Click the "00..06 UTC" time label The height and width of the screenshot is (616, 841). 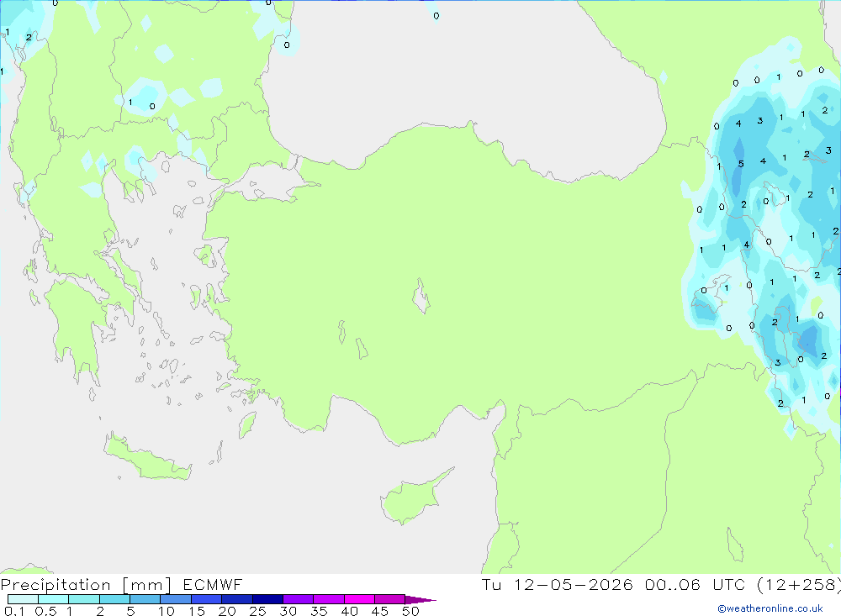click(x=696, y=584)
